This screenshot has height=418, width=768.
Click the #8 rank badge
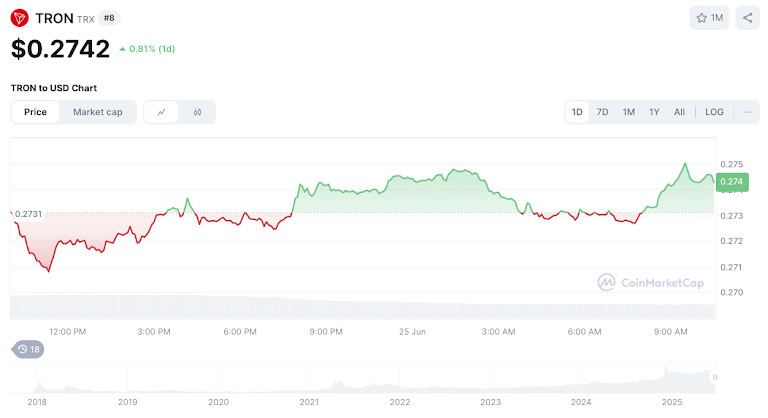[109, 18]
